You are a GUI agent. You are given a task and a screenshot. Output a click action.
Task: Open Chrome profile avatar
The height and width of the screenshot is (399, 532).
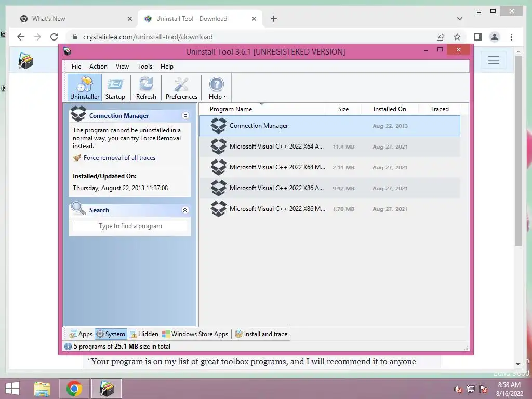(x=495, y=37)
